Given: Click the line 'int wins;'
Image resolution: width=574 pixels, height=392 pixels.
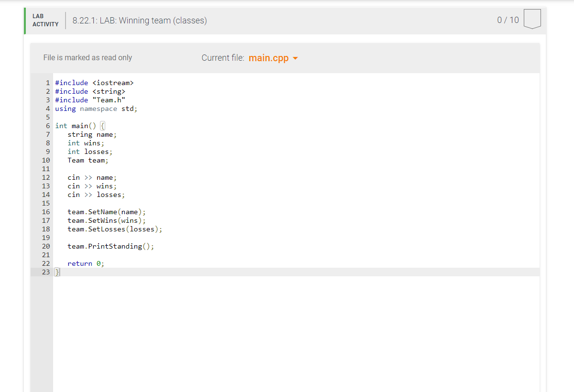Looking at the screenshot, I should [86, 143].
